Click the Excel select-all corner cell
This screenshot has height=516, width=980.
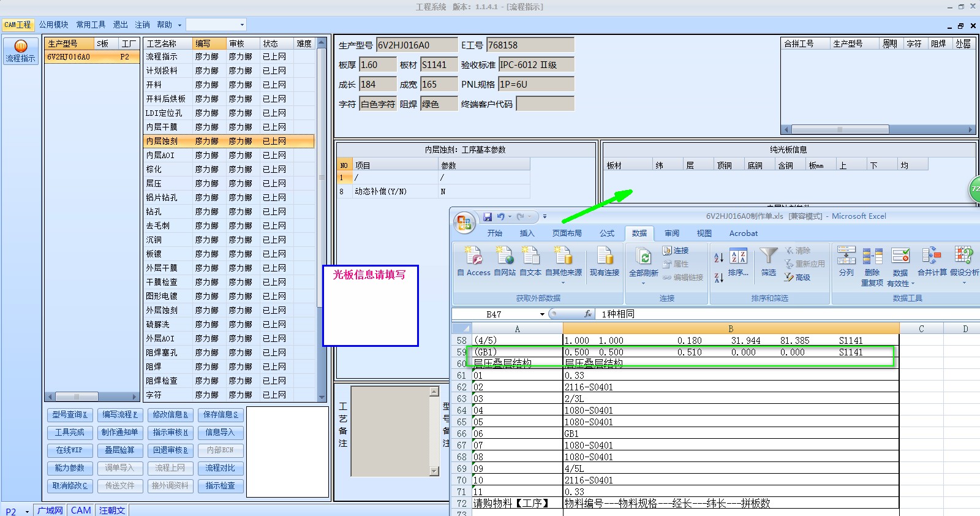462,328
